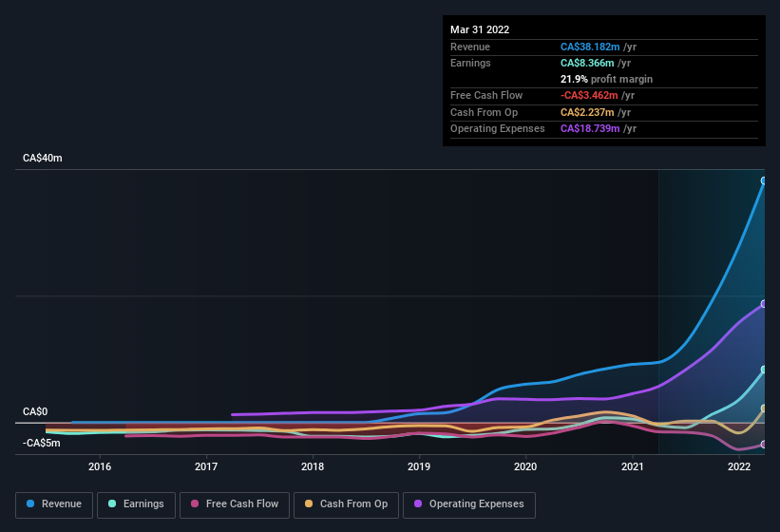This screenshot has height=532, width=780.
Task: Click the 2018 x-axis label
Action: [313, 466]
